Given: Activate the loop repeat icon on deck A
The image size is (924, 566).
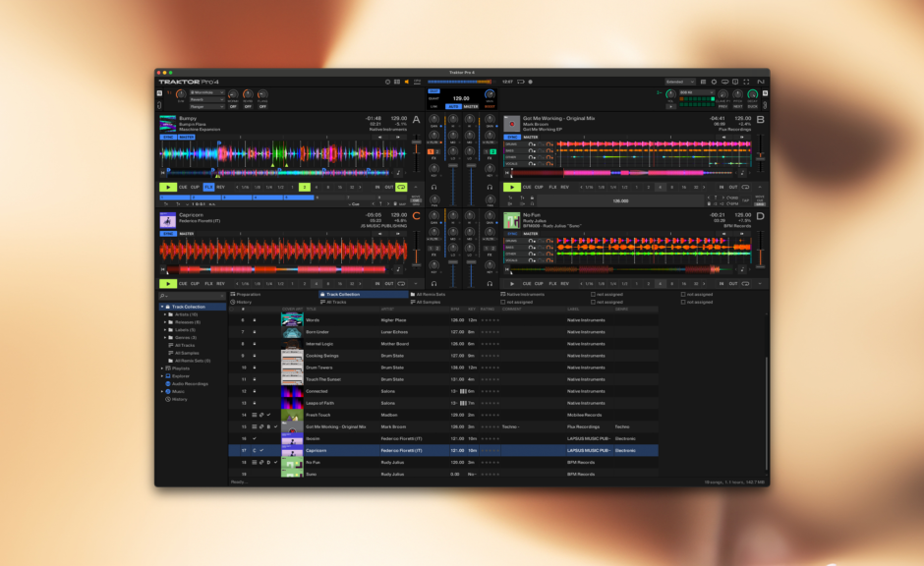Looking at the screenshot, I should [399, 187].
